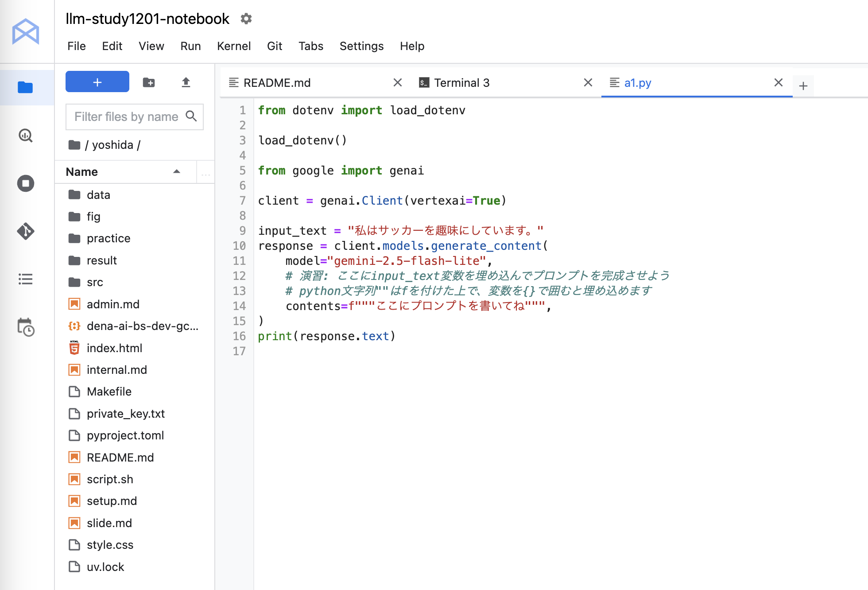Open the File Browser sidebar panel

click(25, 87)
